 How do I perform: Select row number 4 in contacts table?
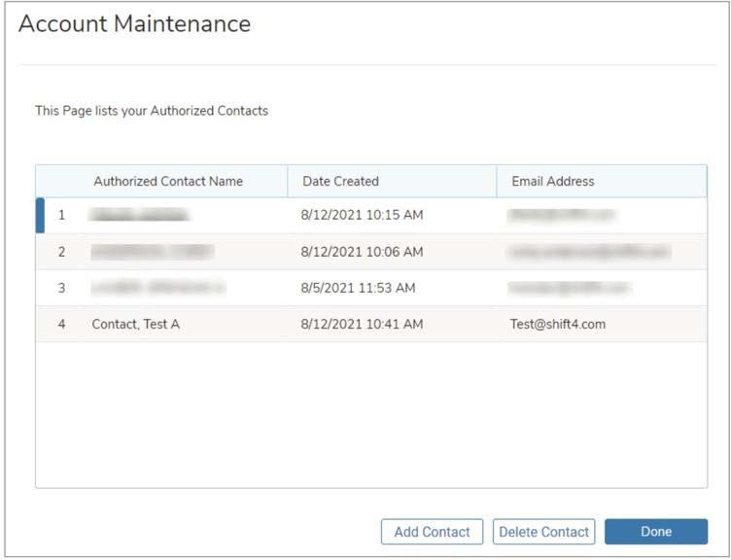[x=61, y=325]
